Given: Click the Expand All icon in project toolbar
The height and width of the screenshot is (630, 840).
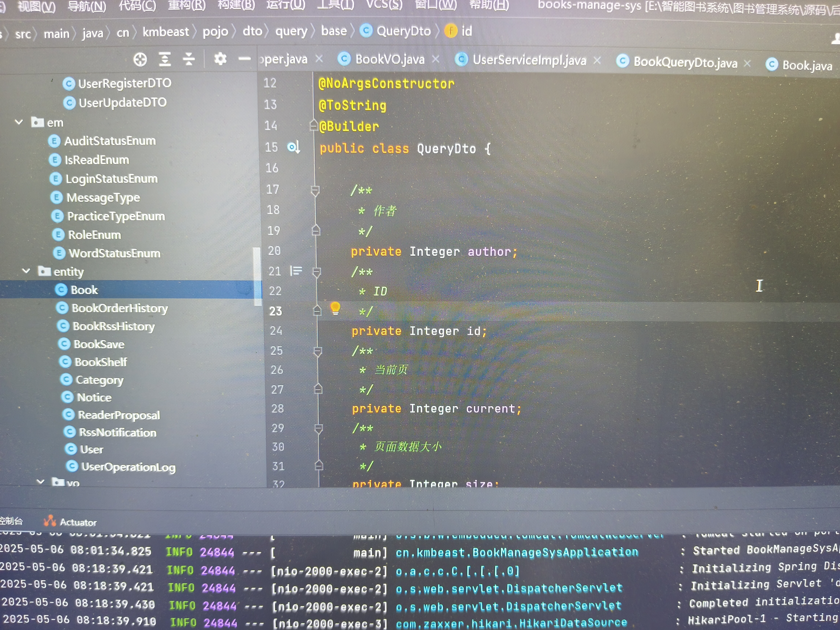Looking at the screenshot, I should pos(165,59).
